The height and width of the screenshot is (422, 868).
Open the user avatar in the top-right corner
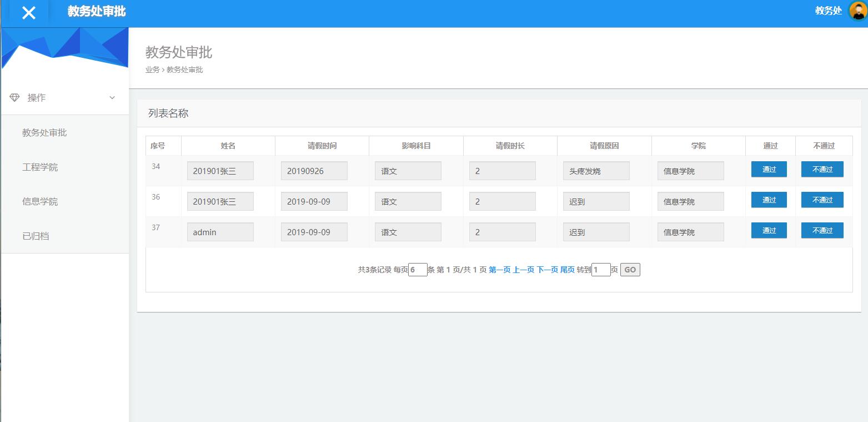click(x=856, y=11)
